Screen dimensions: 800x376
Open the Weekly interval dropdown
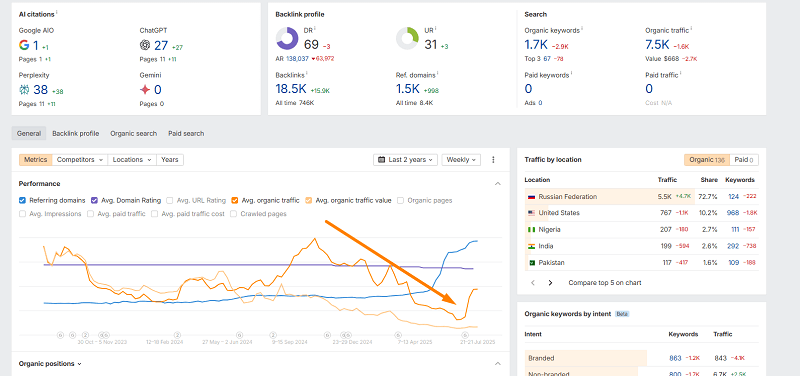point(461,160)
